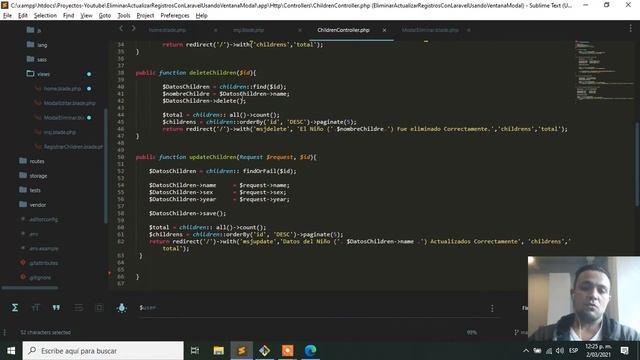The image size is (640, 360).
Task: Open the Help menu
Action: coord(202,16)
